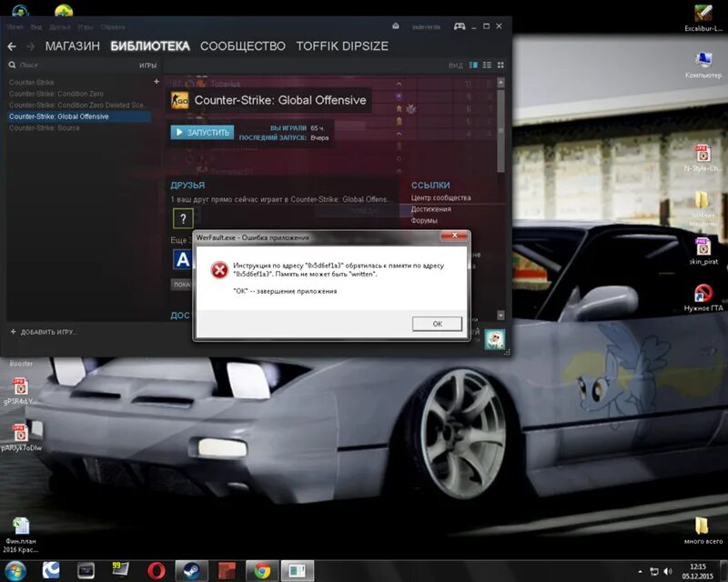Select Counter-Strike: Source in the list

44,127
